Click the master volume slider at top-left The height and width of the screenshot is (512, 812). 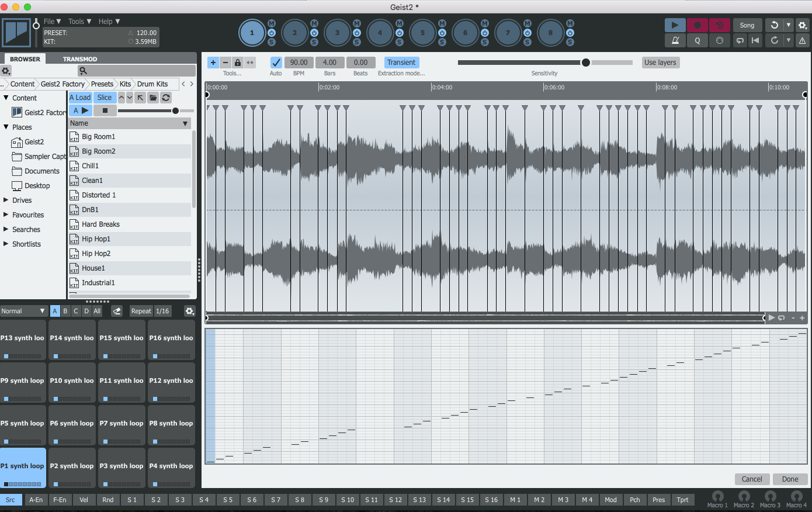pos(36,33)
